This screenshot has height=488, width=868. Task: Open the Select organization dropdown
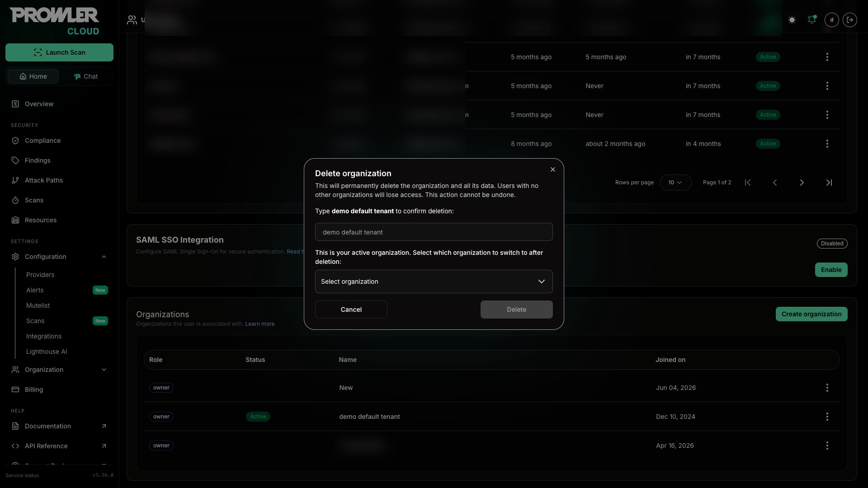(434, 282)
